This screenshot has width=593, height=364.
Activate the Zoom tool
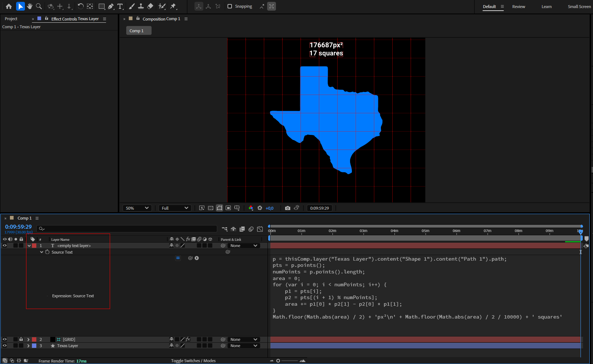tap(39, 6)
